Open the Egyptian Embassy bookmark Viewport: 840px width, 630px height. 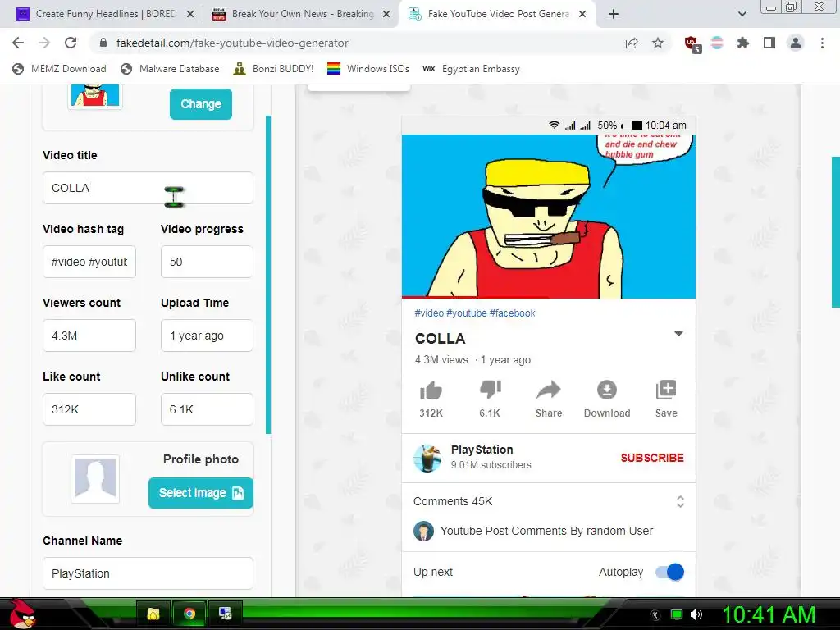click(471, 69)
